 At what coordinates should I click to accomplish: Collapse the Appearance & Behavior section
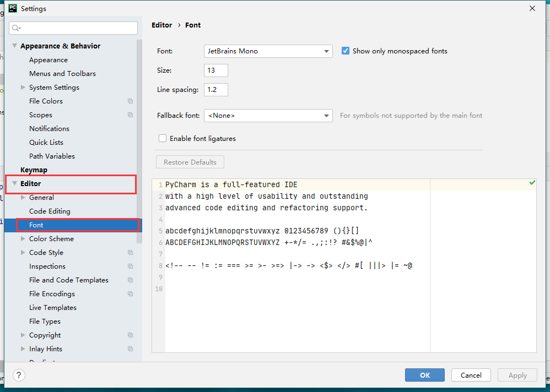tap(14, 46)
